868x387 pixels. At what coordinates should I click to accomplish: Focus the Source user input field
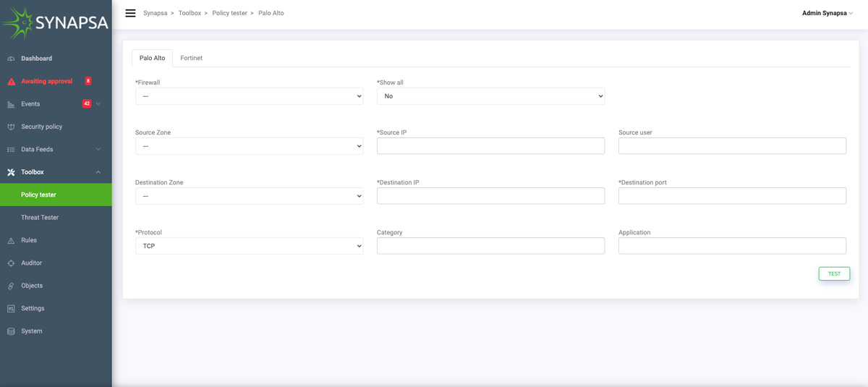coord(732,145)
